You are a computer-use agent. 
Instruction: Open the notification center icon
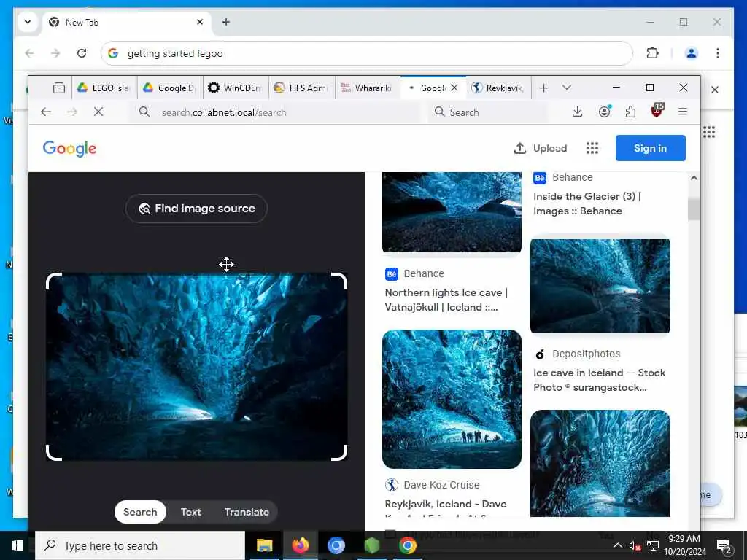pos(724,545)
